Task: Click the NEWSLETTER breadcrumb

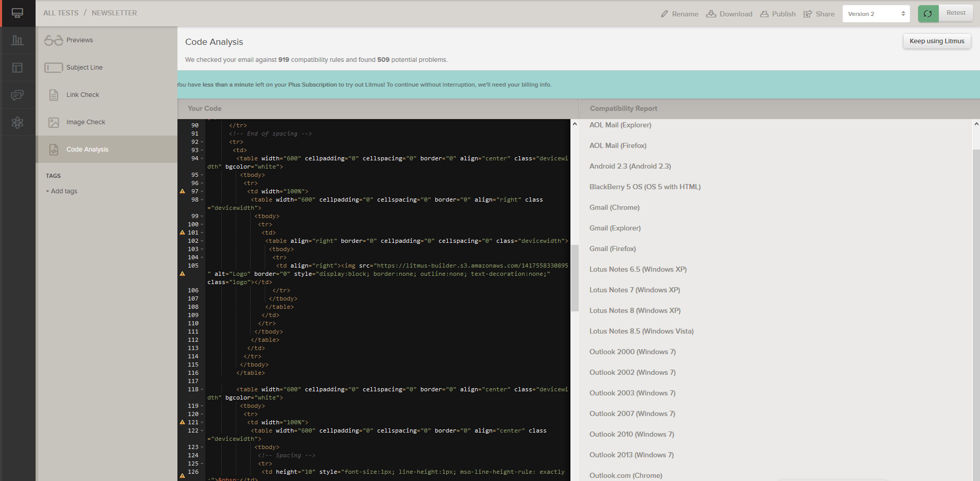Action: tap(115, 13)
